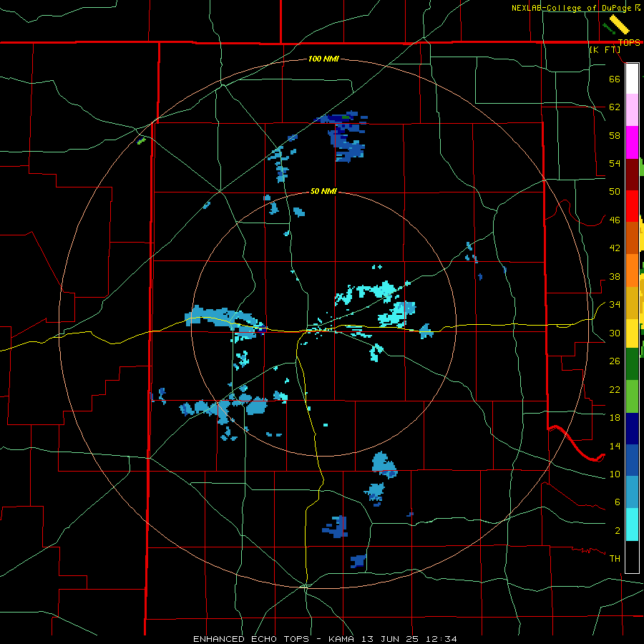Image resolution: width=644 pixels, height=644 pixels.
Task: Click the "ENHANCED ECHO TOPS" title text
Action: pyautogui.click(x=251, y=639)
